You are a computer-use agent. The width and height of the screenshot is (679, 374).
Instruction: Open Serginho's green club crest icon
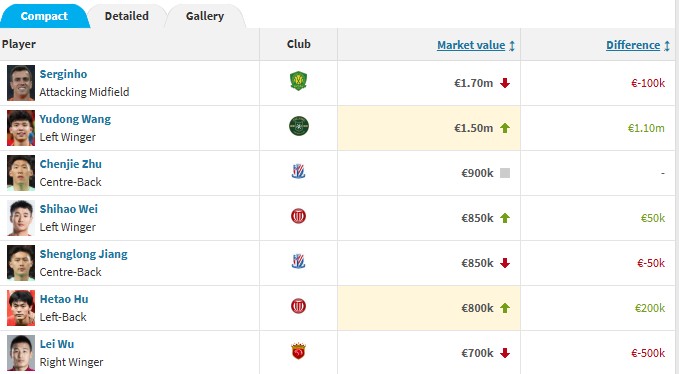(x=298, y=81)
